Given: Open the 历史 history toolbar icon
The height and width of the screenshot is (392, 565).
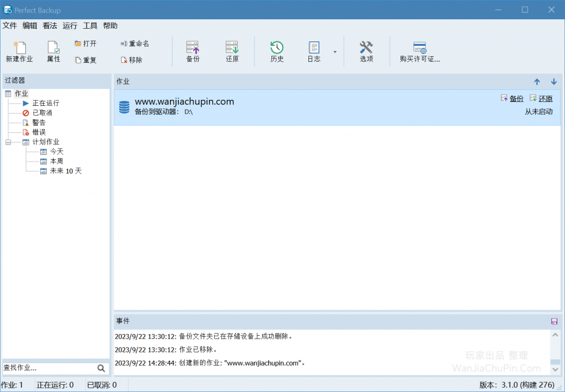Looking at the screenshot, I should 277,51.
